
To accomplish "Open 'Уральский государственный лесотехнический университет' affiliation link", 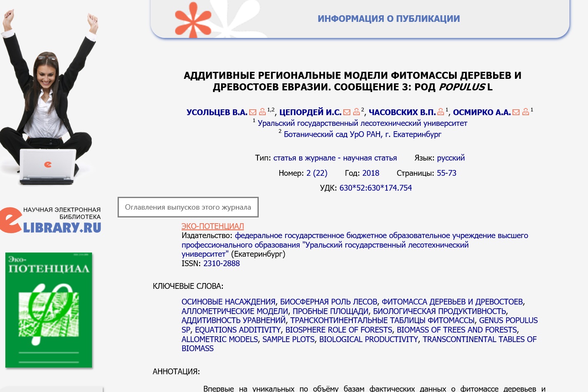I will (362, 123).
